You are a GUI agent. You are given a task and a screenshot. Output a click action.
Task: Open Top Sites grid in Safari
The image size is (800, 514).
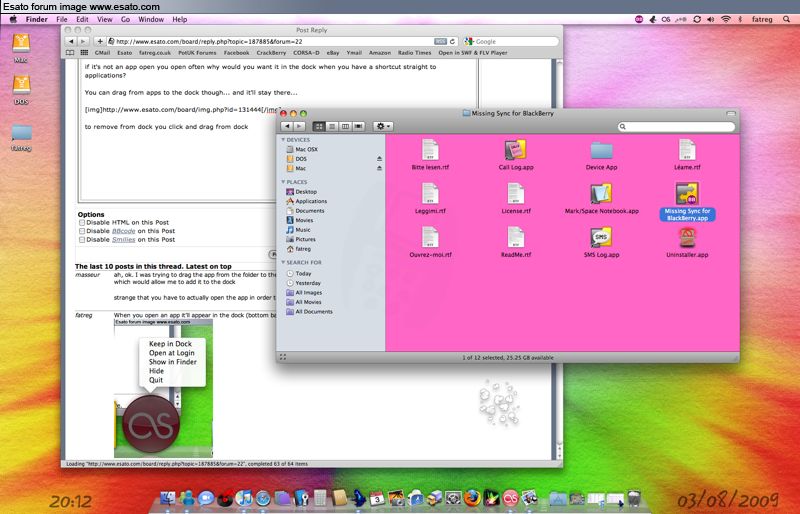[85, 53]
